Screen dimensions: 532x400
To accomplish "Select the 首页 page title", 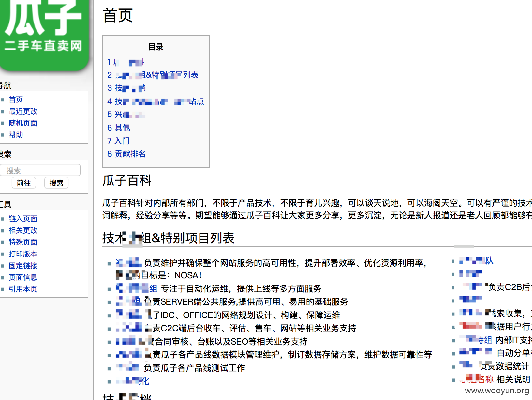I will (x=118, y=16).
